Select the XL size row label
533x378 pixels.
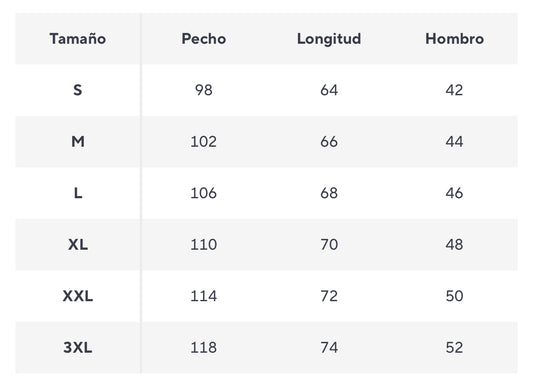pyautogui.click(x=78, y=244)
